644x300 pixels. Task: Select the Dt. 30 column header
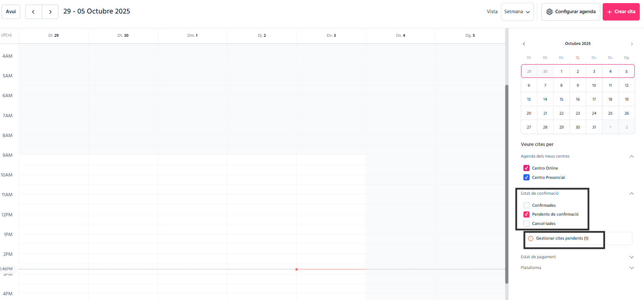point(123,36)
